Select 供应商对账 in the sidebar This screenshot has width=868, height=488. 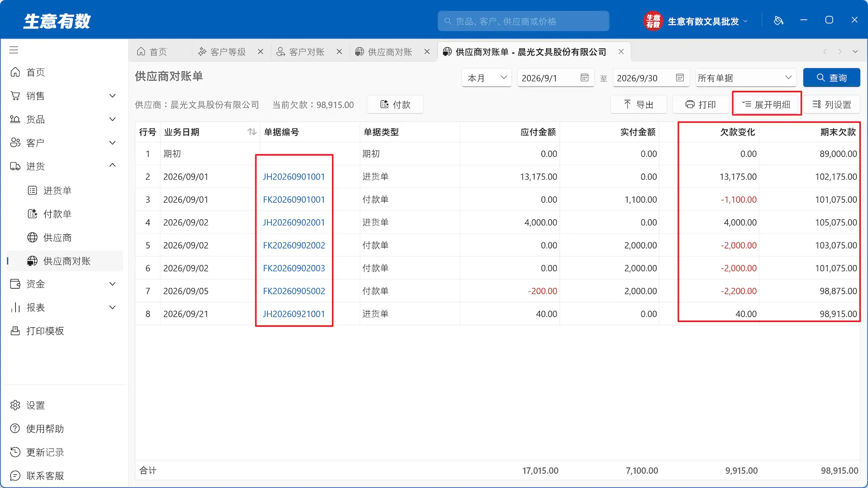pos(65,261)
